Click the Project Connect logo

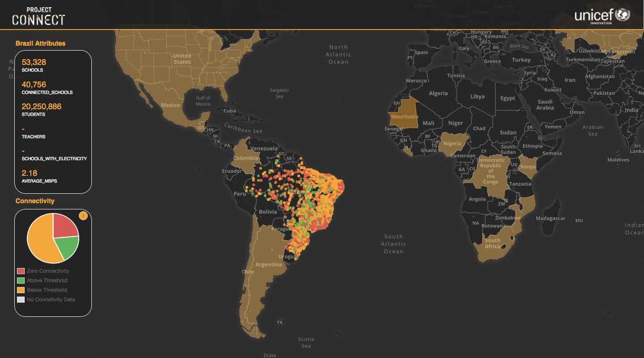[x=39, y=16]
